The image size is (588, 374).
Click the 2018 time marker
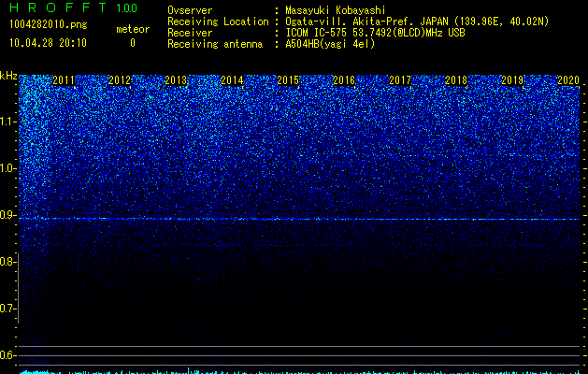[x=456, y=80]
